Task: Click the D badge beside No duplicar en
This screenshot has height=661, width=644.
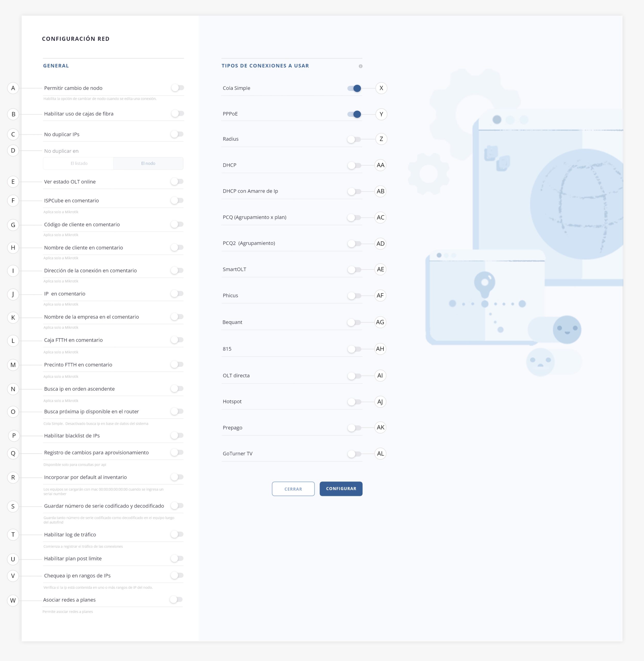Action: click(13, 151)
